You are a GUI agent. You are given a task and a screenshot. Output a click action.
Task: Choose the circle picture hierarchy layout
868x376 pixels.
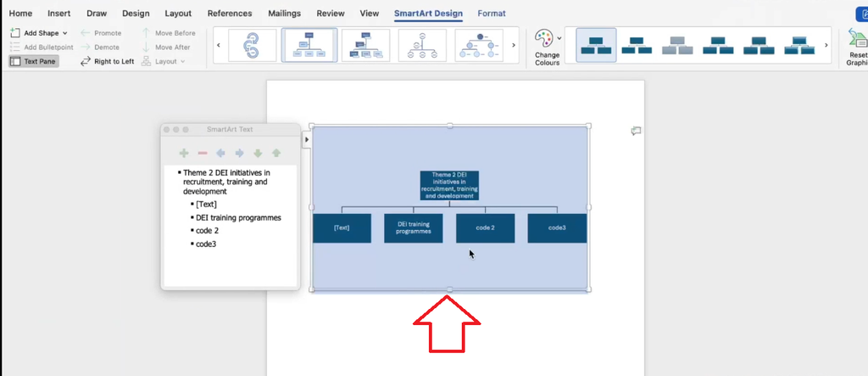point(480,45)
